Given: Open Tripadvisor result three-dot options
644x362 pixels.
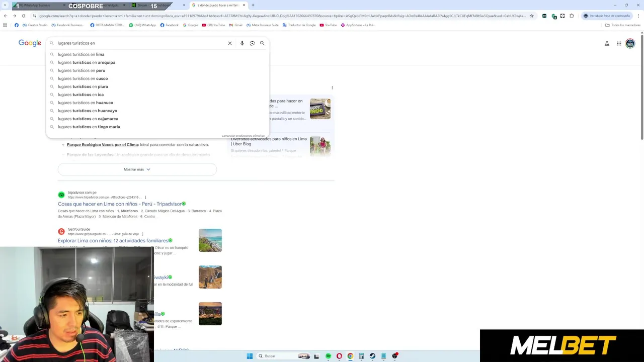Looking at the screenshot, I should (x=145, y=198).
